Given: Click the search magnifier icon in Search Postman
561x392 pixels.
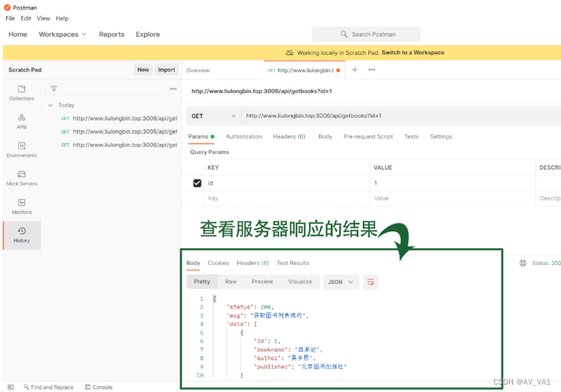Looking at the screenshot, I should pyautogui.click(x=344, y=34).
